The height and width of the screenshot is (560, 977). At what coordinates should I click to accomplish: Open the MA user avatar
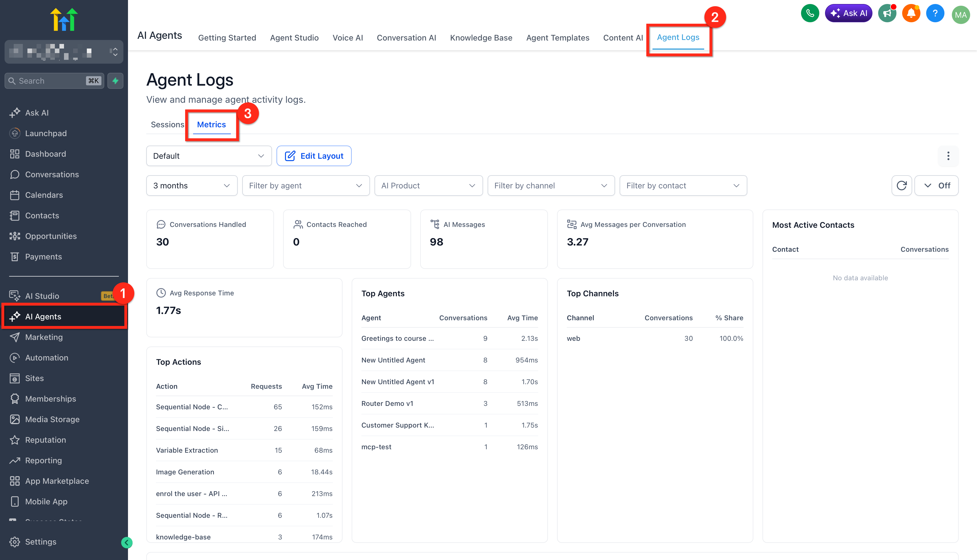tap(960, 15)
